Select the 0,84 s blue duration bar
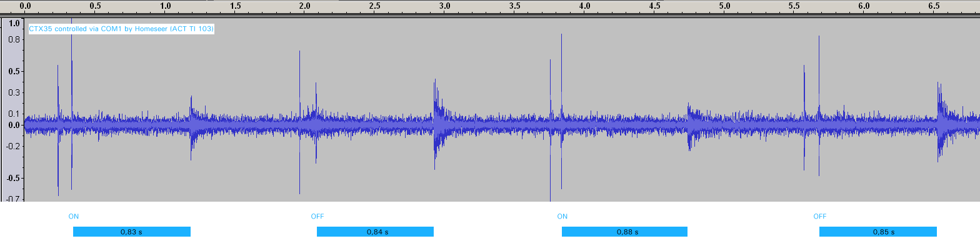This screenshot has width=980, height=246. point(375,232)
